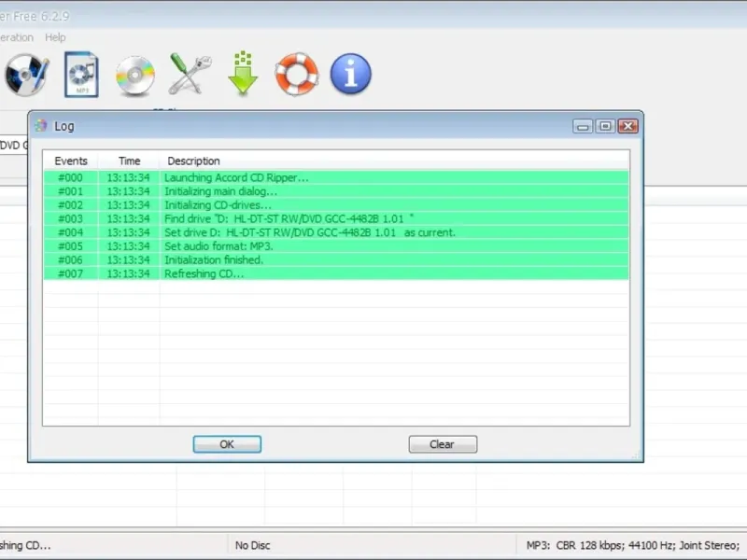The width and height of the screenshot is (747, 560).
Task: Select log row 'Refreshing CD…'
Action: click(336, 273)
